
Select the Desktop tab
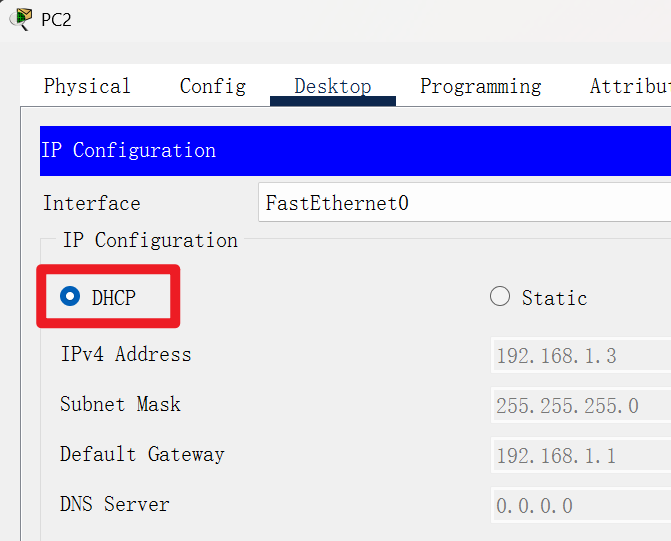point(333,86)
